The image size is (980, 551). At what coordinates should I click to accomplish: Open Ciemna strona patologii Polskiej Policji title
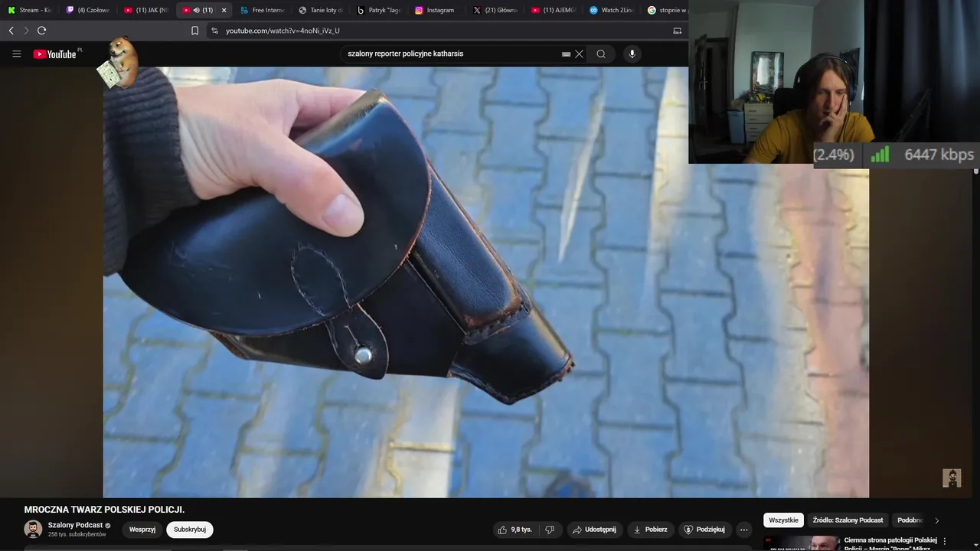point(890,544)
